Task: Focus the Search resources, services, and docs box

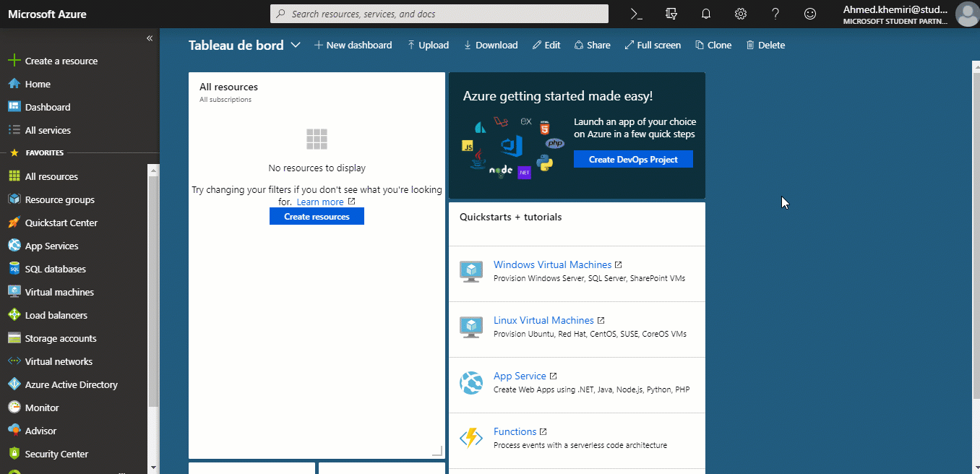Action: click(x=439, y=14)
